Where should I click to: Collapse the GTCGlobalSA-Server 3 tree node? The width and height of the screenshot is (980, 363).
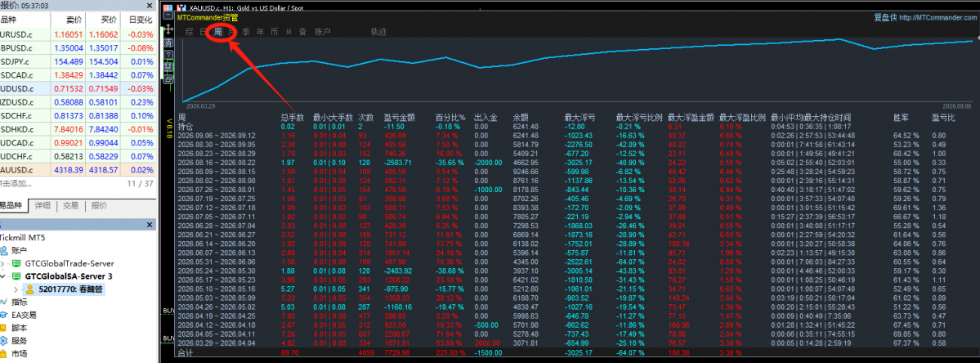click(x=4, y=276)
